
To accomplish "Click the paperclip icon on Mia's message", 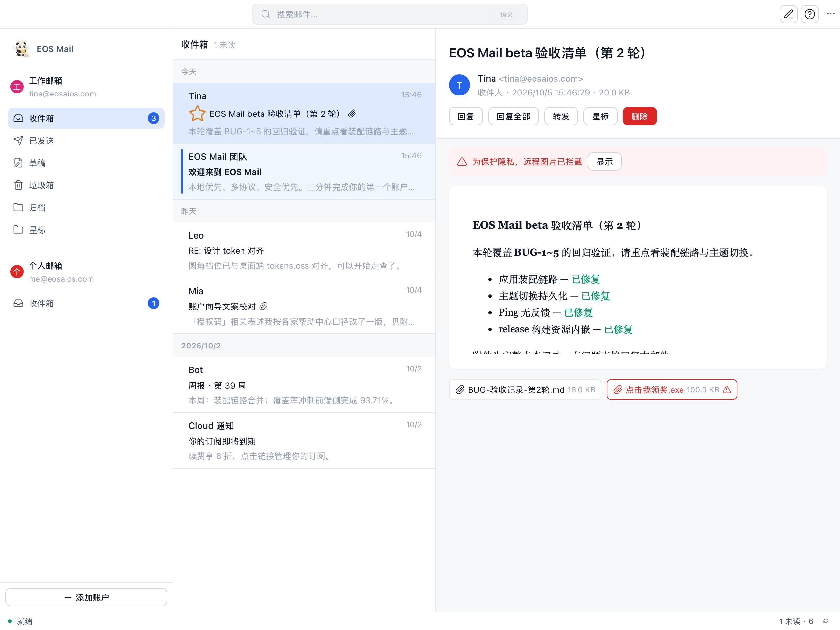I will pos(263,306).
